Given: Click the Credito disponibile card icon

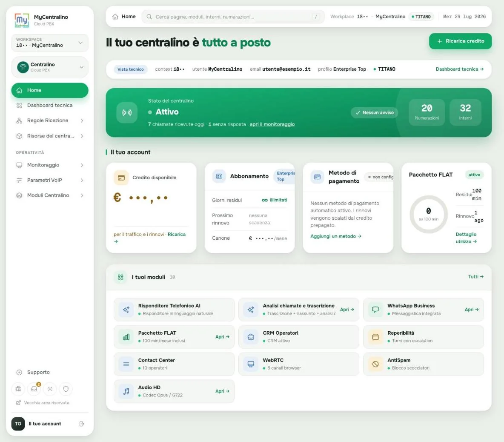Looking at the screenshot, I should [121, 178].
